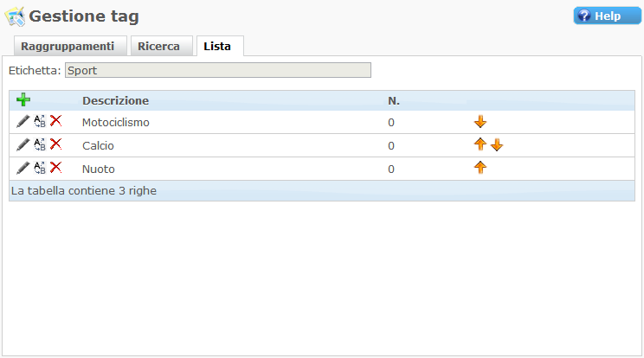This screenshot has width=644, height=358.
Task: Move Nuoto up with the orange arrow
Action: coord(480,168)
